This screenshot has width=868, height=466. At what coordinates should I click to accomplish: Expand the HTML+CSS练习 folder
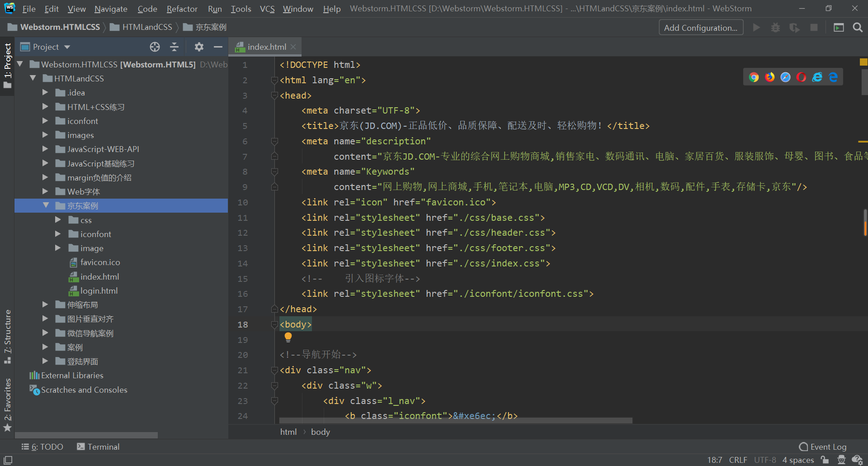45,107
